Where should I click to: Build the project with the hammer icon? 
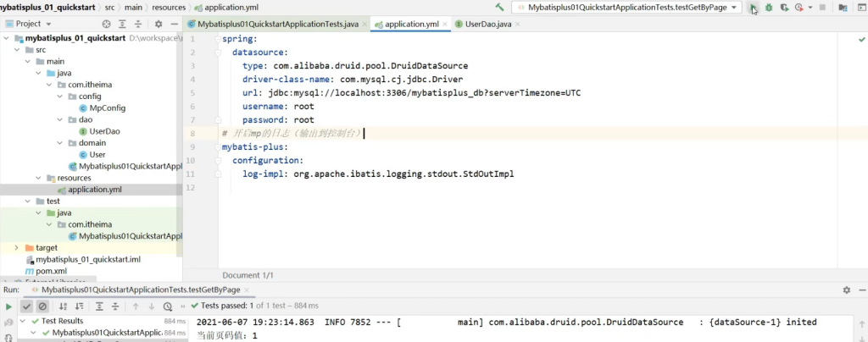[500, 8]
